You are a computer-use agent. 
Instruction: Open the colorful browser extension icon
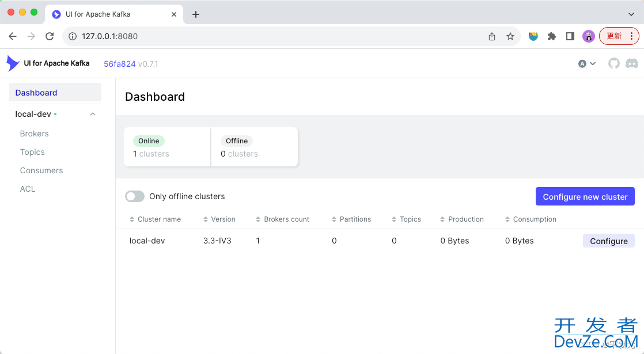pos(533,36)
